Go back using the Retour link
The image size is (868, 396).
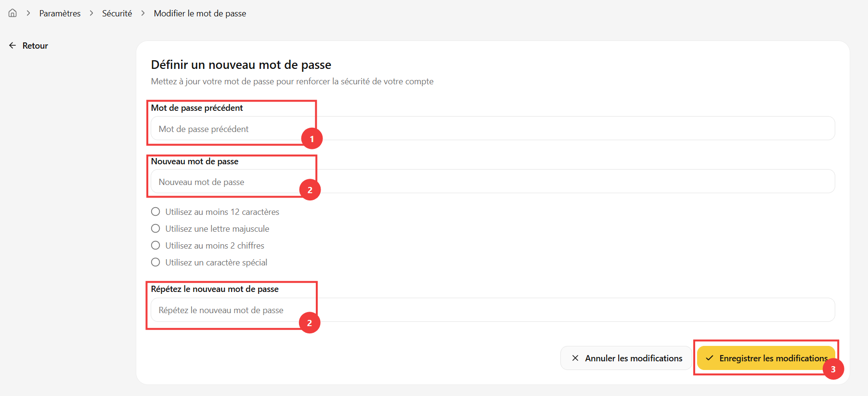(x=28, y=46)
